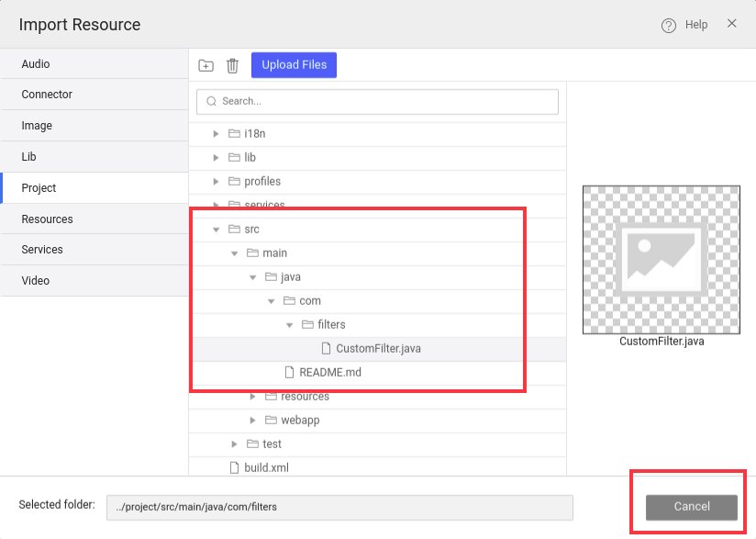Screen dimensions: 756x539
Task: Click inside the Search field
Action: tap(376, 102)
